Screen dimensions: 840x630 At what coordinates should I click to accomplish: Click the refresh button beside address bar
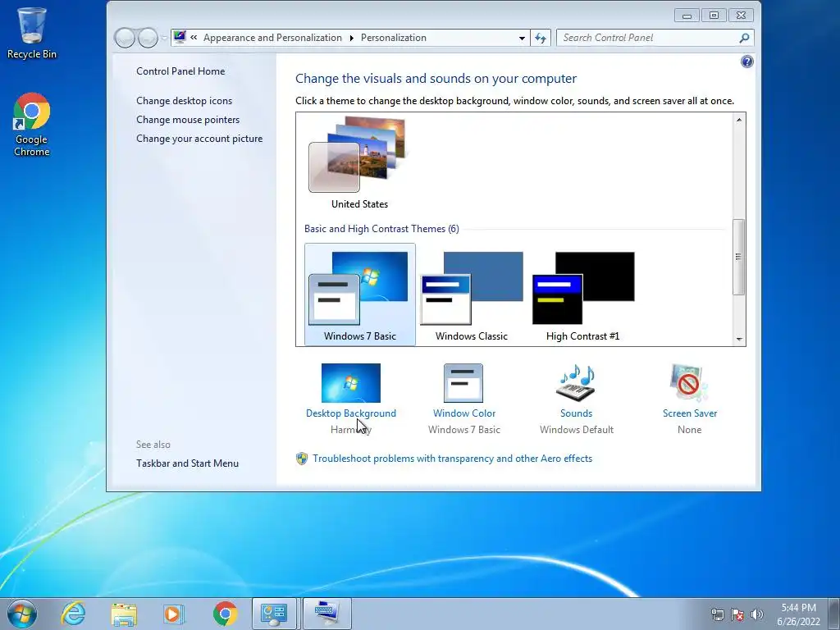pyautogui.click(x=541, y=38)
